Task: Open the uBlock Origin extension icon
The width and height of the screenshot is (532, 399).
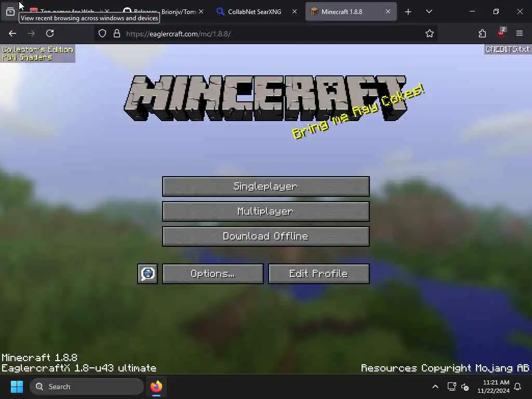Action: 501,33
